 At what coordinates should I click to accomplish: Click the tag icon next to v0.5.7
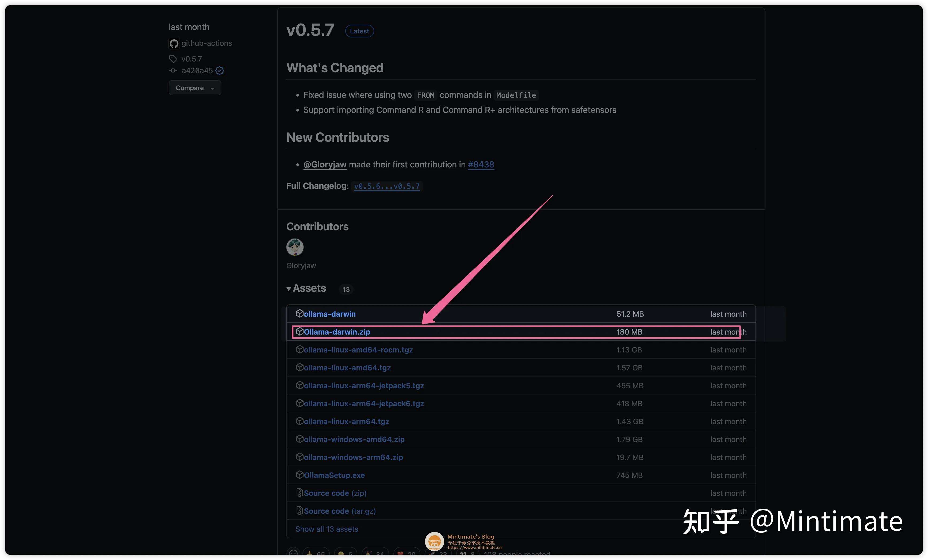click(173, 59)
